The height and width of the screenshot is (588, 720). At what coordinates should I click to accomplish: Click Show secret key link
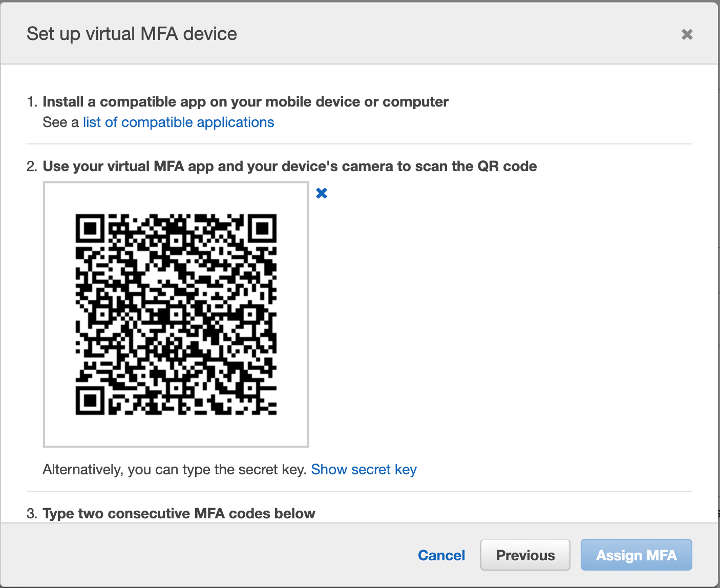tap(364, 470)
